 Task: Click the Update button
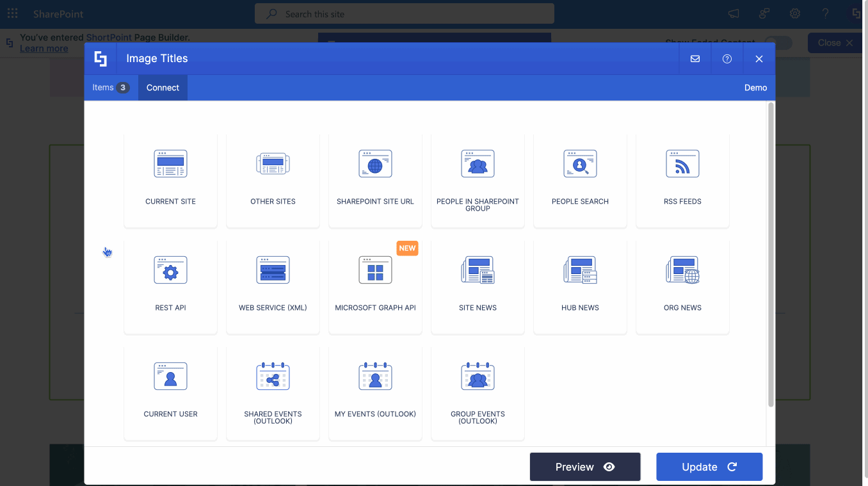click(709, 467)
